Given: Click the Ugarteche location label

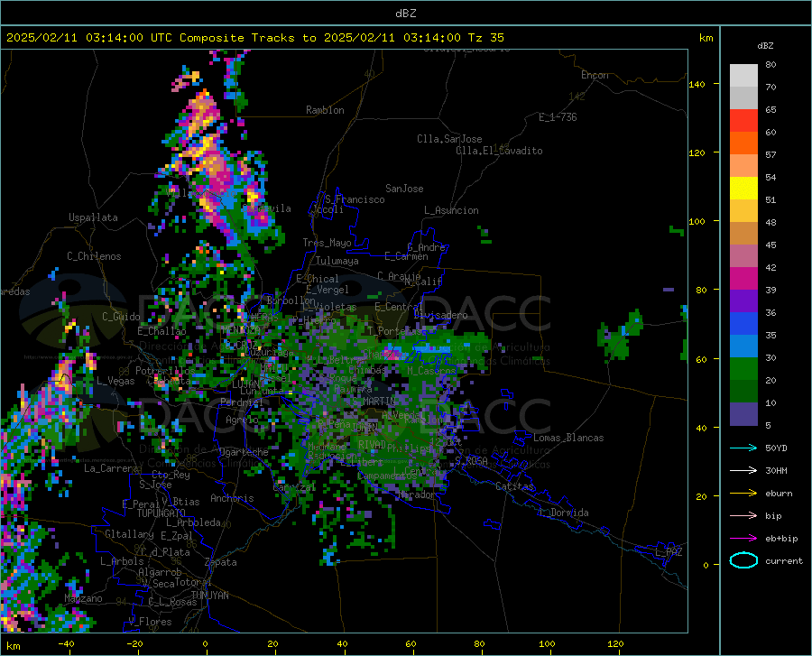Looking at the screenshot, I should coord(244,452).
